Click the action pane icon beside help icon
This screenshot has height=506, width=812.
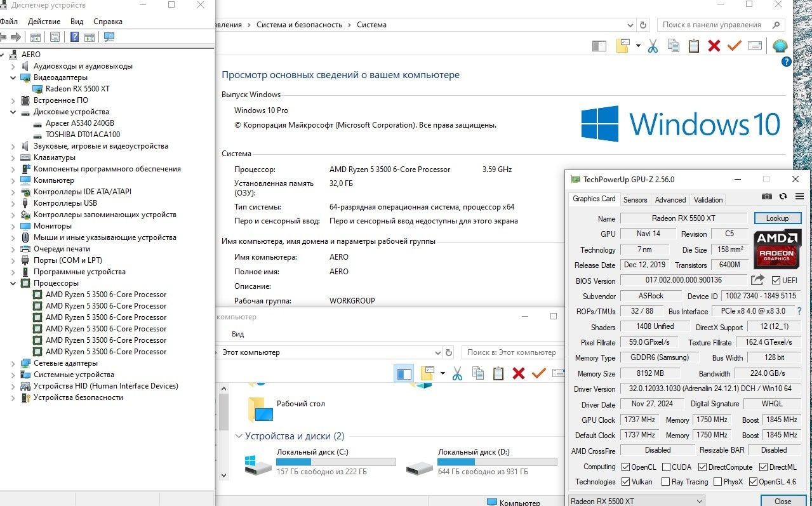tap(90, 37)
